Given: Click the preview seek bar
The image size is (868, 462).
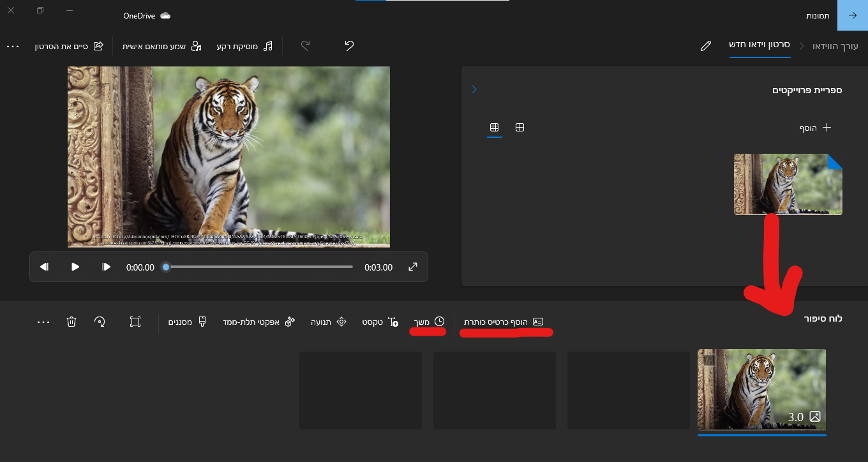Looking at the screenshot, I should coord(259,267).
